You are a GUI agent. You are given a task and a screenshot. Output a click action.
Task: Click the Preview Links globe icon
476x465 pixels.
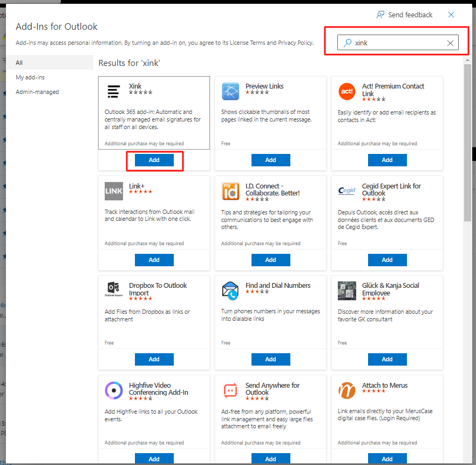[x=230, y=91]
